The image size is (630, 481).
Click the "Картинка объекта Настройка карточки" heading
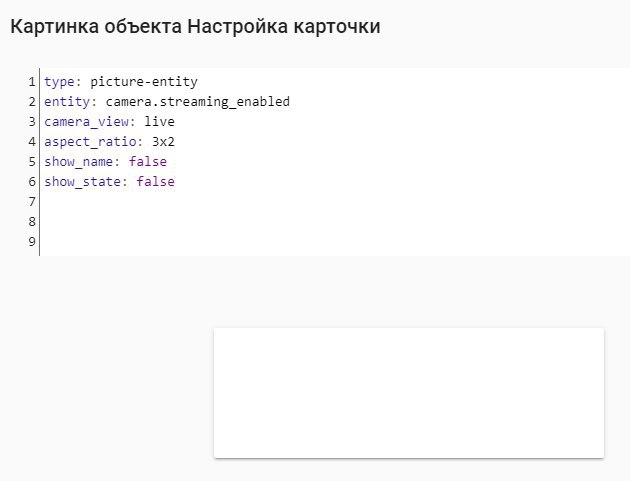pyautogui.click(x=195, y=27)
